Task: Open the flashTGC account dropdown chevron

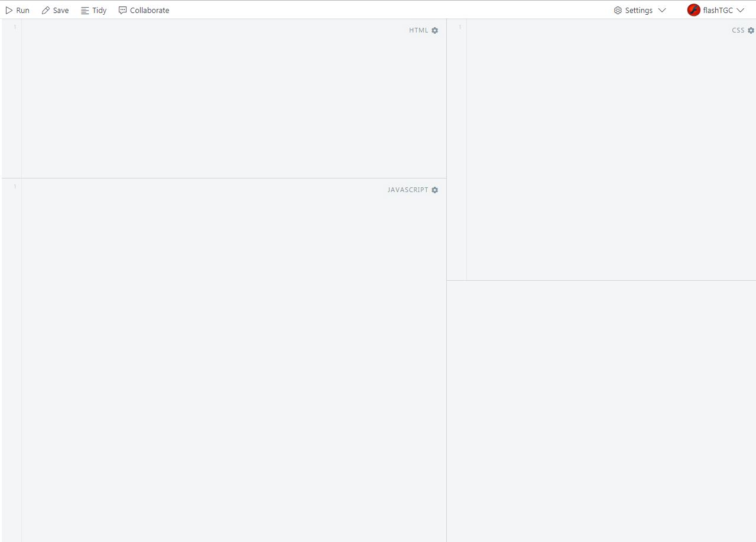Action: click(739, 11)
